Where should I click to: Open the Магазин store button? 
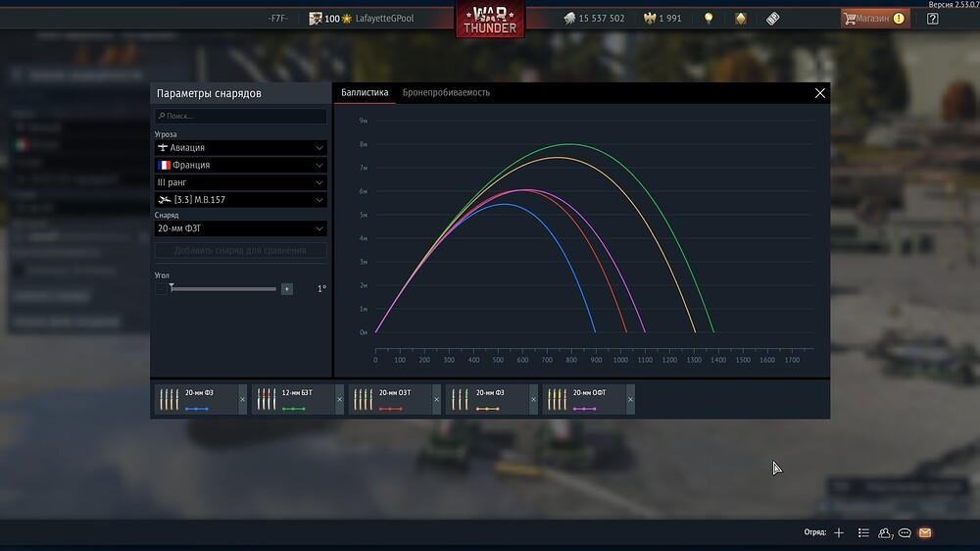875,18
